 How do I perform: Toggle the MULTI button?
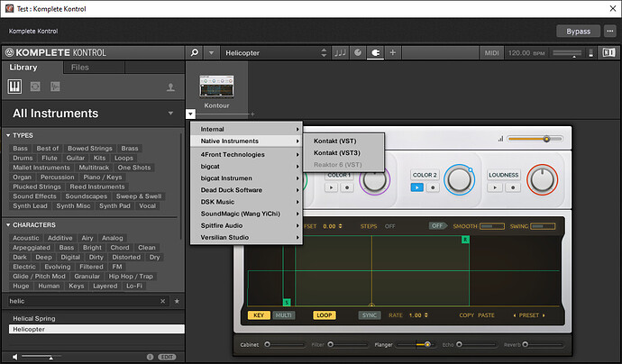point(284,315)
